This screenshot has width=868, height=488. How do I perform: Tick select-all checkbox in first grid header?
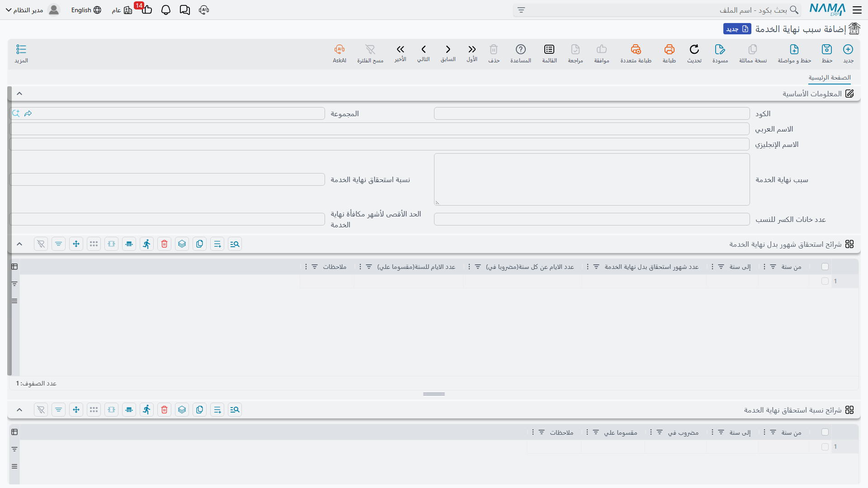pos(825,267)
